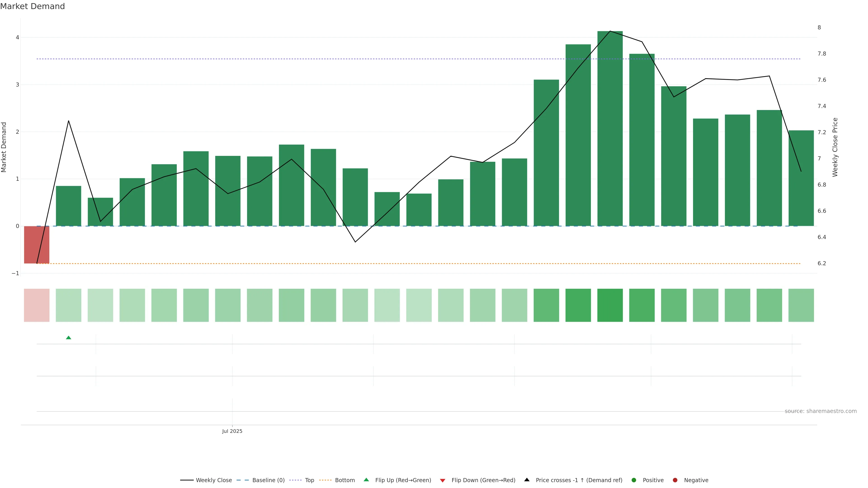Toggle the Top dotted line legend
The width and height of the screenshot is (868, 488).
(x=309, y=480)
